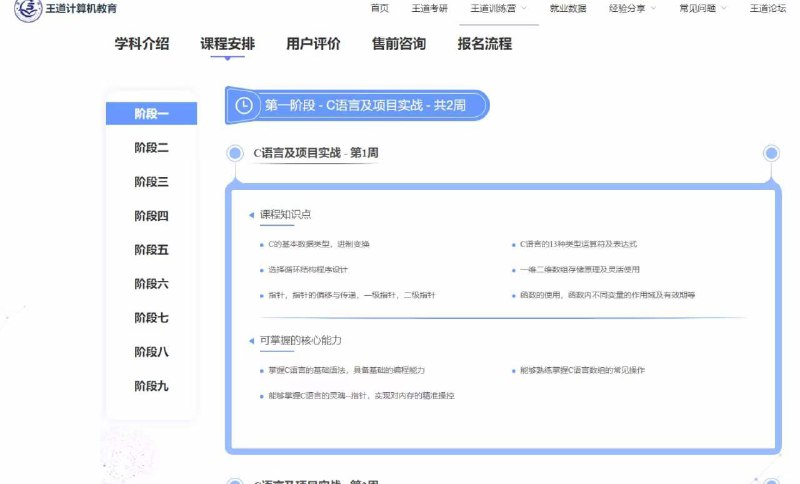The width and height of the screenshot is (800, 484).
Task: Open the 报名流程 tab
Action: pos(485,44)
